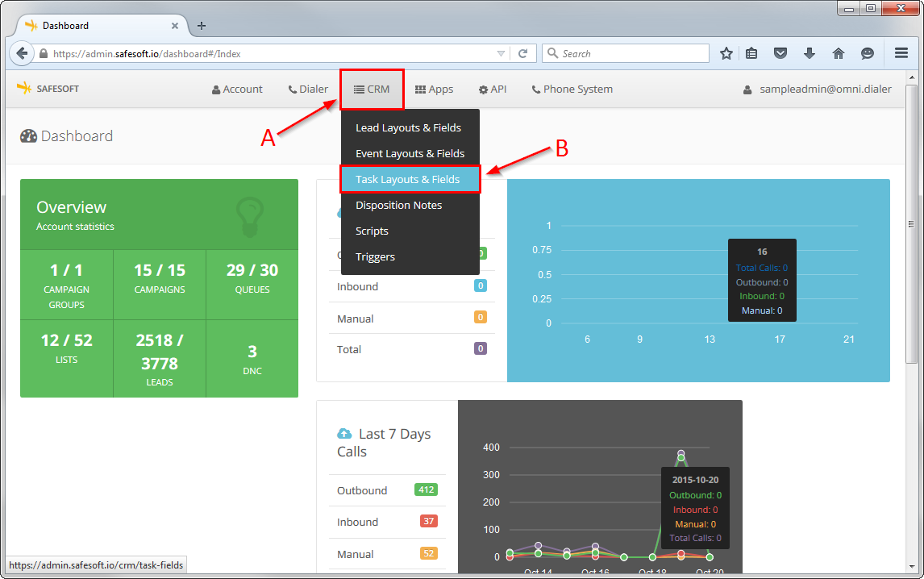Viewport: 924px width, 579px height.
Task: Click the SafeSoft logo icon
Action: point(24,89)
